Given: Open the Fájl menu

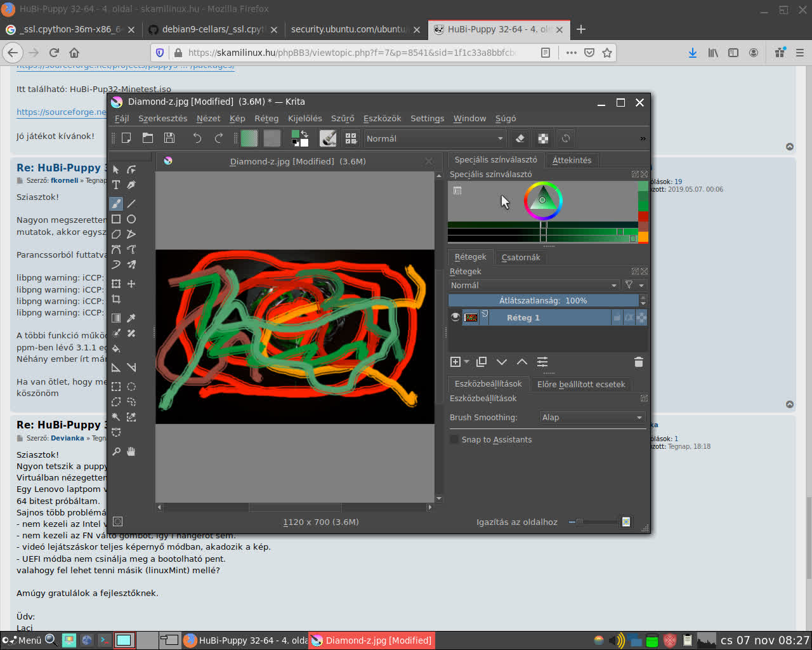Looking at the screenshot, I should [x=122, y=118].
